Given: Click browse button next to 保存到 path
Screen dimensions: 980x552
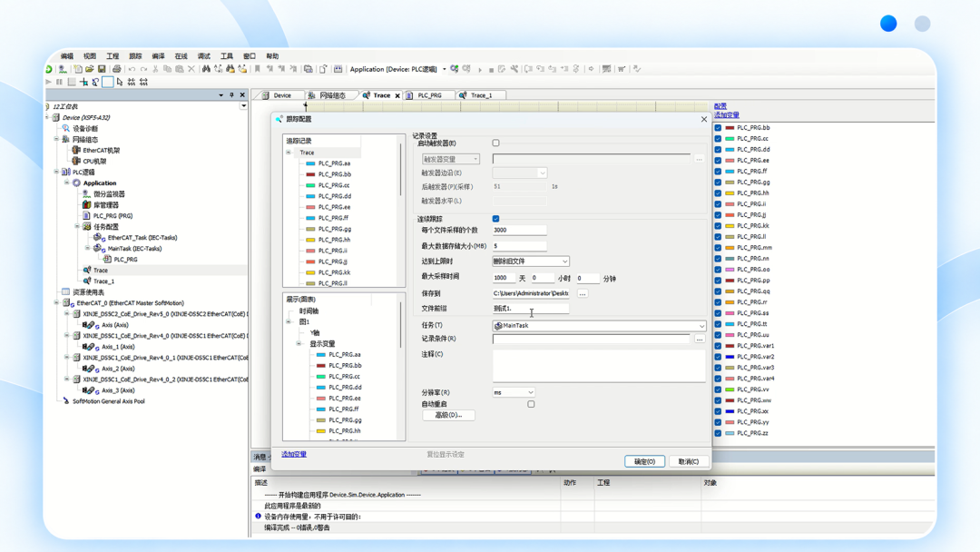Looking at the screenshot, I should [583, 294].
